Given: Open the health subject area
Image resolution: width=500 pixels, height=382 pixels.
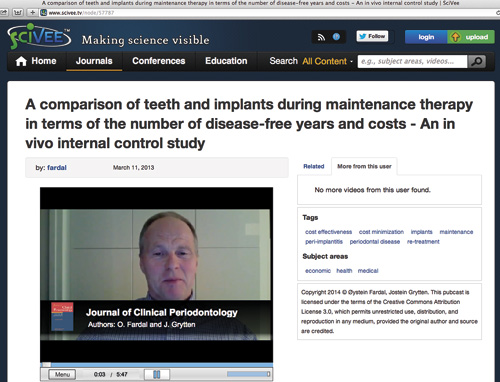Looking at the screenshot, I should 344,271.
